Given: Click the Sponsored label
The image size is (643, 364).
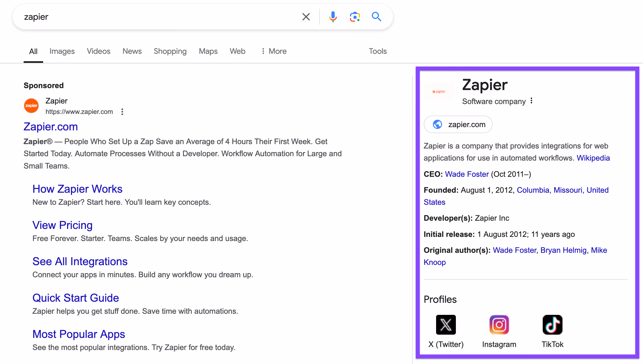Looking at the screenshot, I should pyautogui.click(x=43, y=86).
